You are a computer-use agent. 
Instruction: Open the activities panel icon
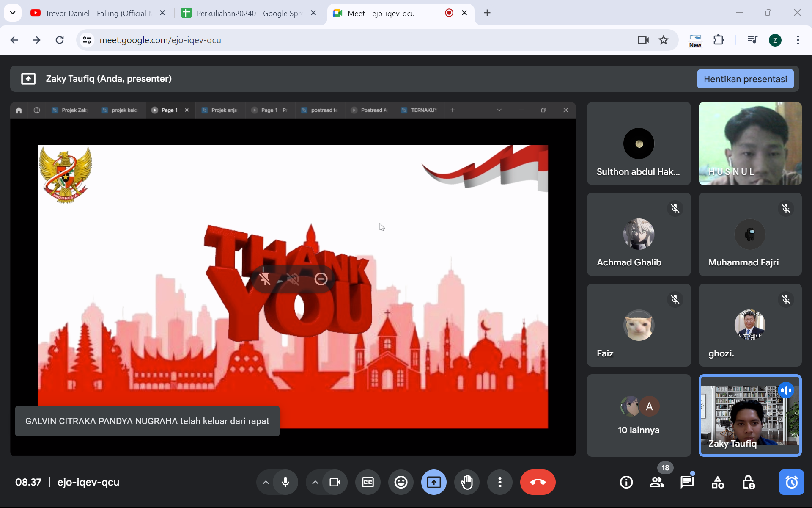[x=718, y=482]
